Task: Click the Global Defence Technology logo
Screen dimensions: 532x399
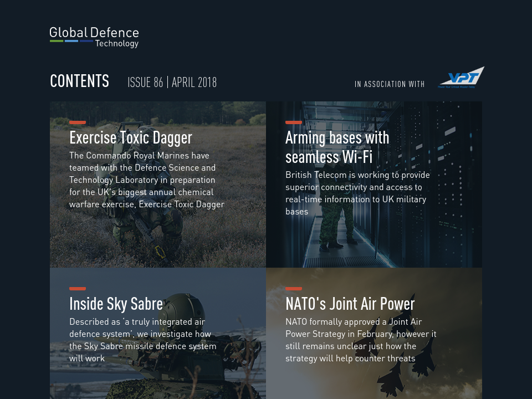Action: [x=94, y=37]
